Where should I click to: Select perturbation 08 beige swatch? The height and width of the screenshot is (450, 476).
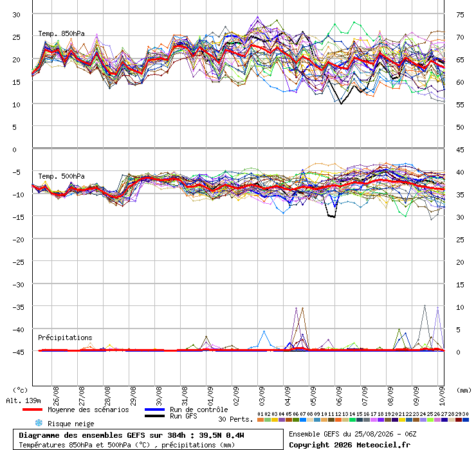point(310,420)
